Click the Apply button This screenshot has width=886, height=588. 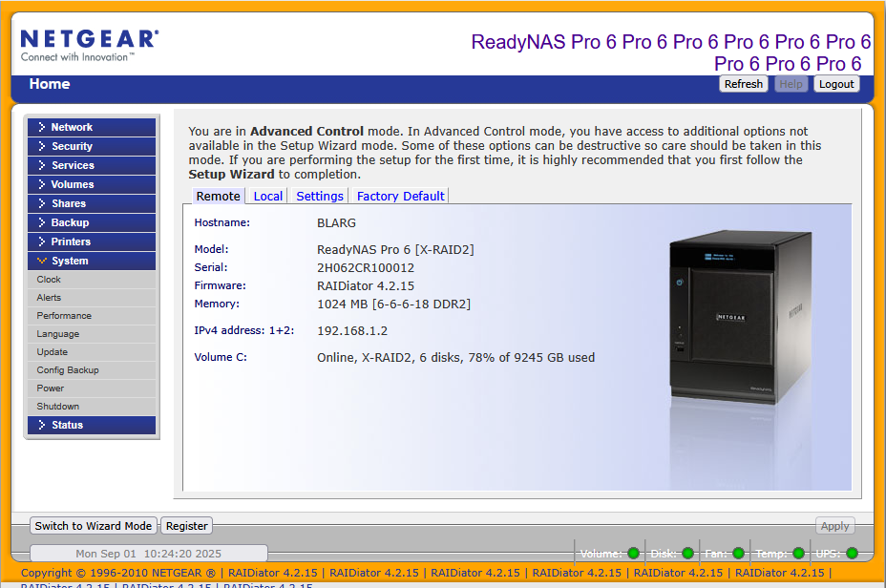834,526
